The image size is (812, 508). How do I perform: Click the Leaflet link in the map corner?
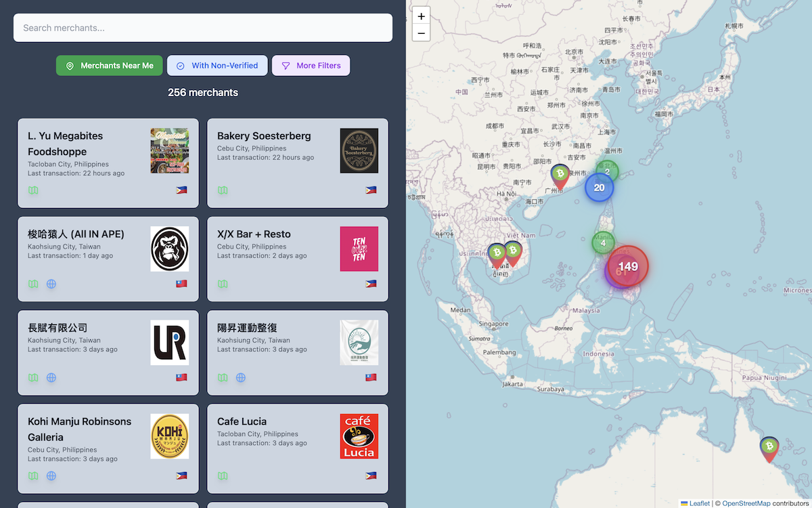698,503
